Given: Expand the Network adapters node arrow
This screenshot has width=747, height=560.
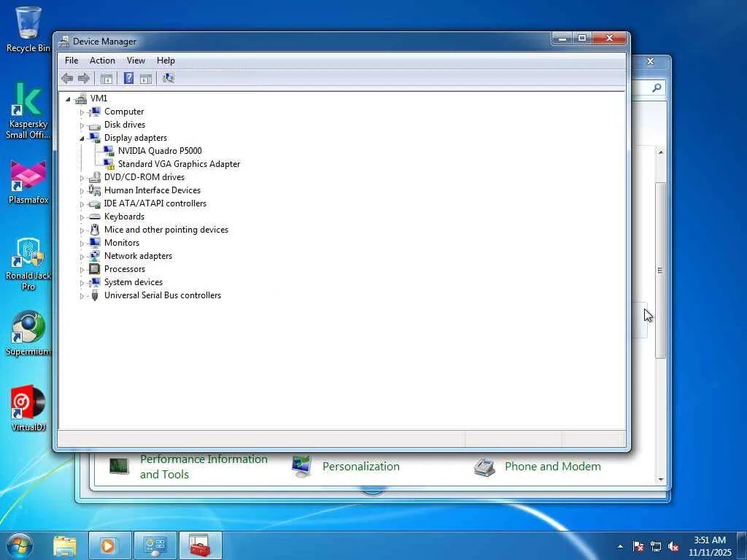Looking at the screenshot, I should 82,257.
